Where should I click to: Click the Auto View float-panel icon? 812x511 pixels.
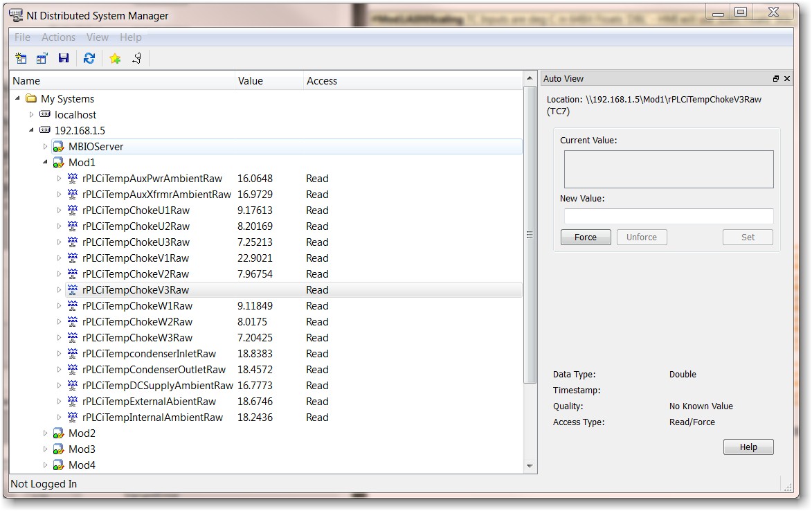pyautogui.click(x=776, y=79)
